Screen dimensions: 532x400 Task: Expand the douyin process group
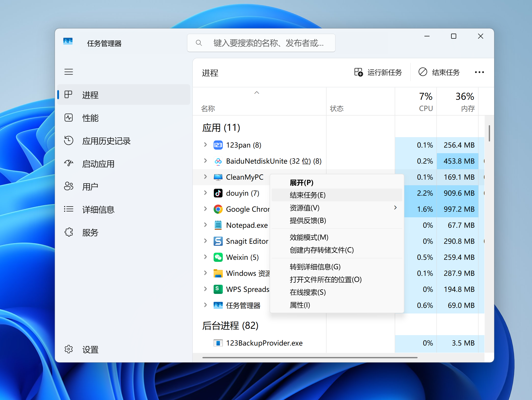coord(205,193)
